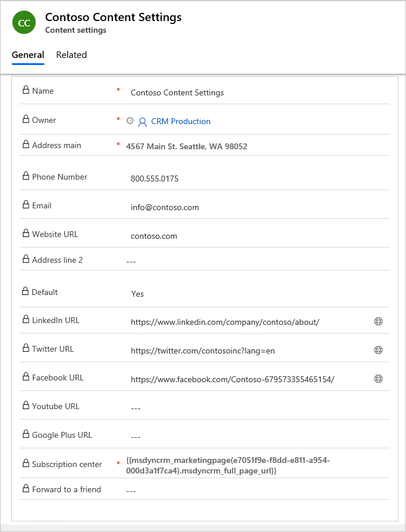The height and width of the screenshot is (532, 406).
Task: Click the lock icon next to Address main
Action: [26, 144]
